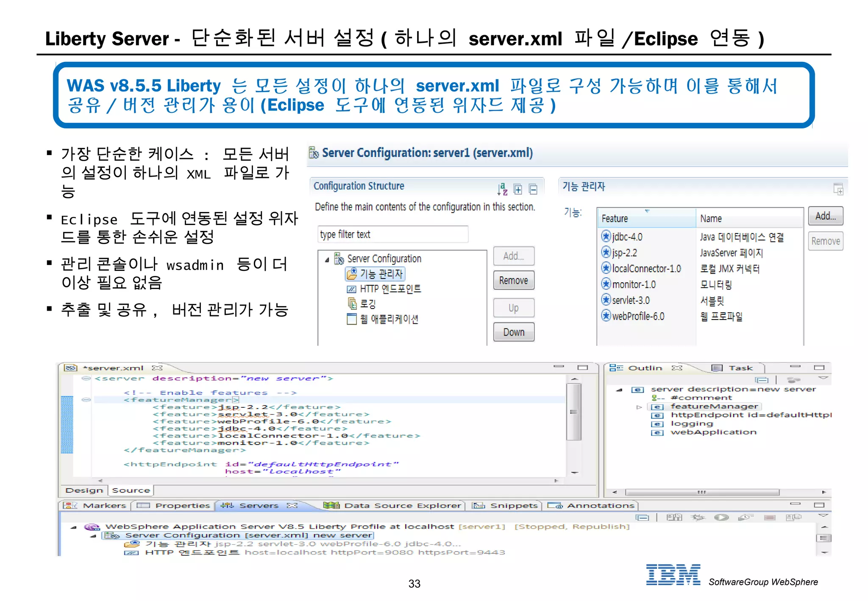Click the 로깅 node icon in the configuration tree
Viewport: 868px width, 601px height.
pyautogui.click(x=352, y=303)
